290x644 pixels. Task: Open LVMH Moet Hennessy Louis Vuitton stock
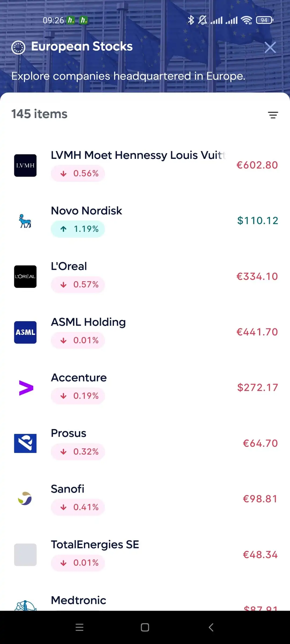(x=138, y=155)
